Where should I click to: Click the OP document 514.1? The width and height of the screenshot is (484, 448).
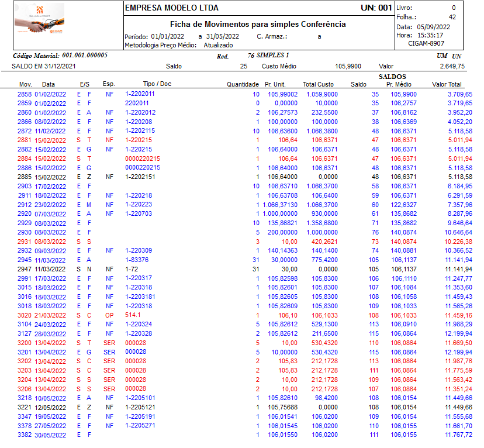(x=133, y=315)
